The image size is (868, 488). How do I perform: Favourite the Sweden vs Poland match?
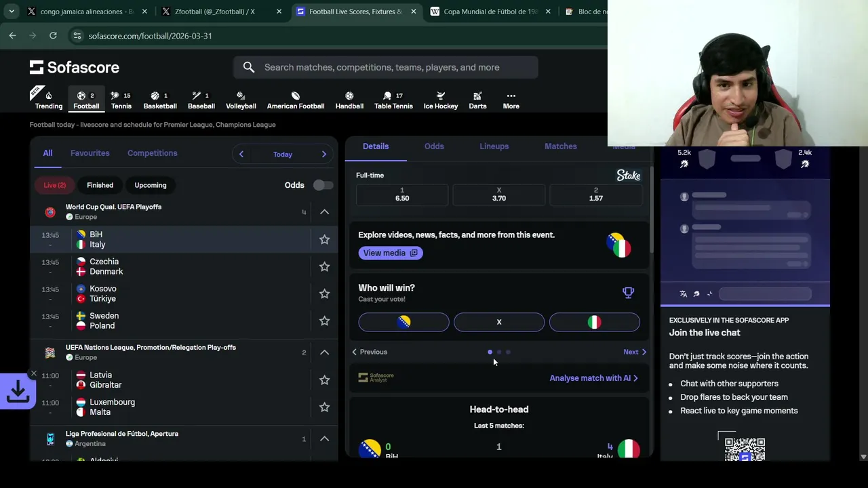(324, 321)
